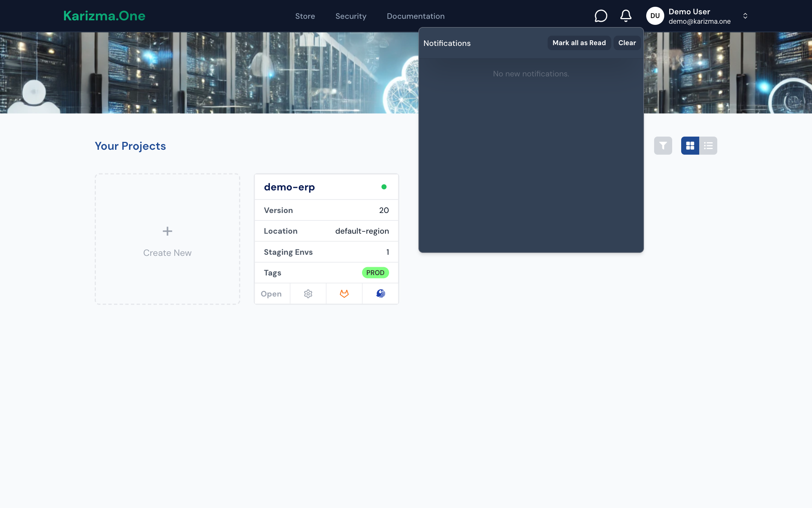
Task: Mark all notifications as read
Action: coord(579,43)
